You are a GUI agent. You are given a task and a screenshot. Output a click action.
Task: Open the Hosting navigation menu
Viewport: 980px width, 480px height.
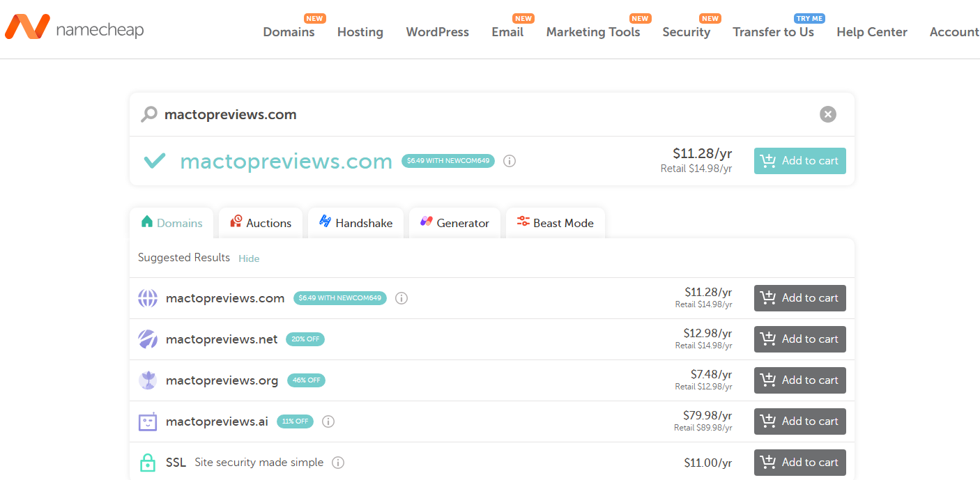click(x=360, y=32)
